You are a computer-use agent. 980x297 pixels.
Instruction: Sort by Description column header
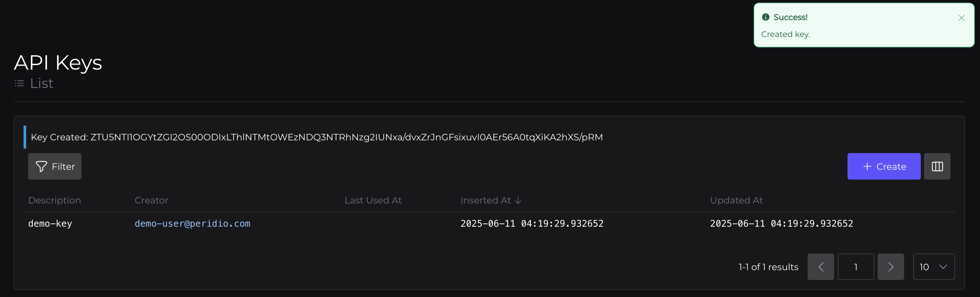pyautogui.click(x=54, y=201)
